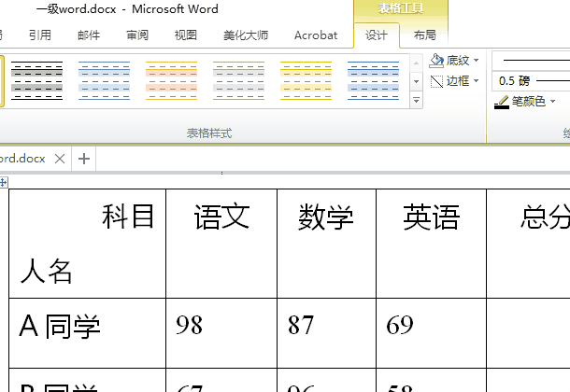Apply the black dashed table style
This screenshot has height=392, width=570.
coord(37,80)
